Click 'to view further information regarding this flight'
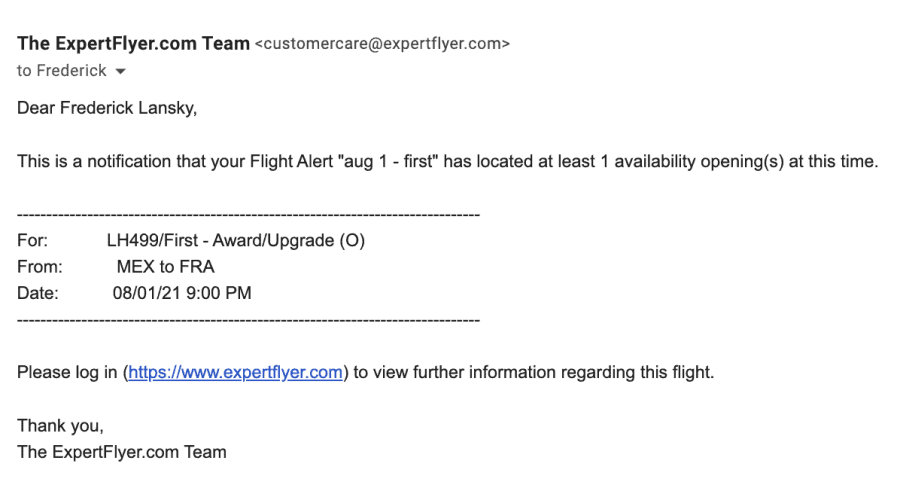This screenshot has width=900, height=482. (x=533, y=372)
